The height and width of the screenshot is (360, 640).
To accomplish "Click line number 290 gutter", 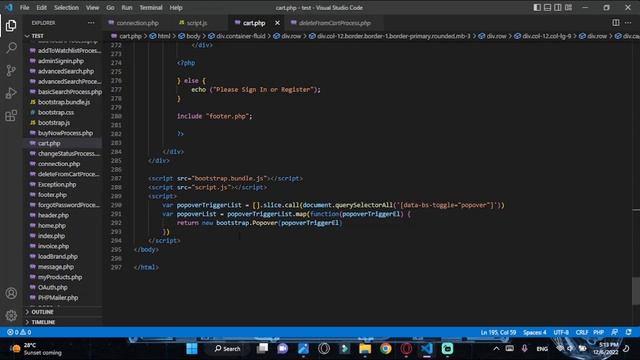I will [x=116, y=205].
